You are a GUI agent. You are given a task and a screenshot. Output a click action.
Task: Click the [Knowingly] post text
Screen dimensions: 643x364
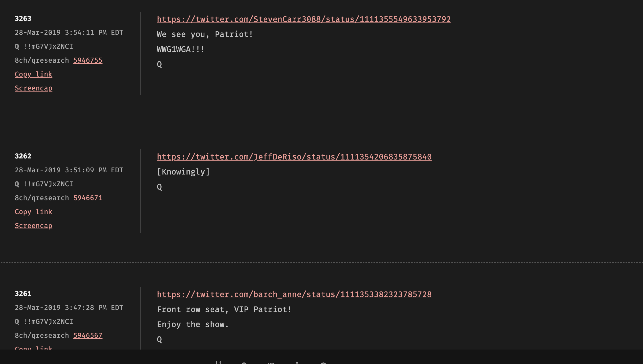click(x=183, y=172)
